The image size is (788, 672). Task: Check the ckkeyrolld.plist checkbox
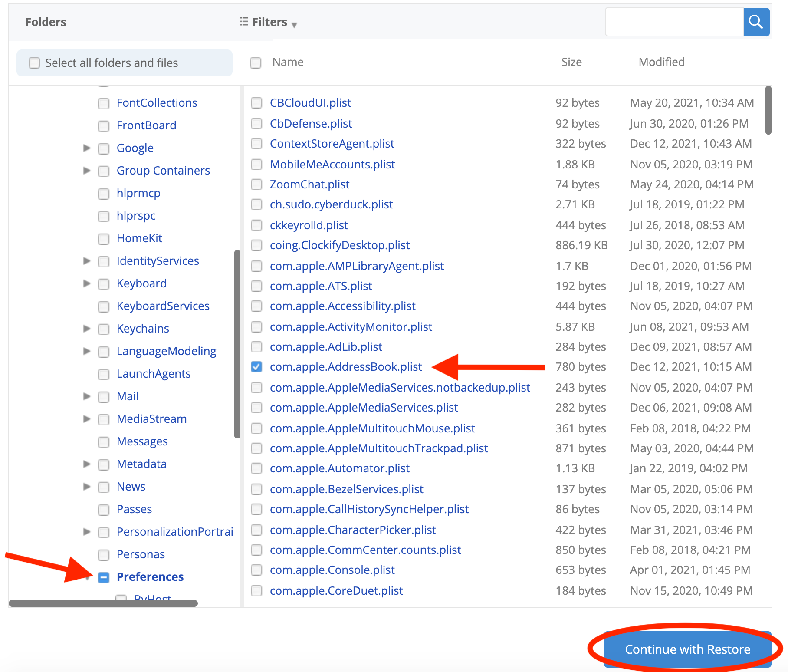(256, 225)
